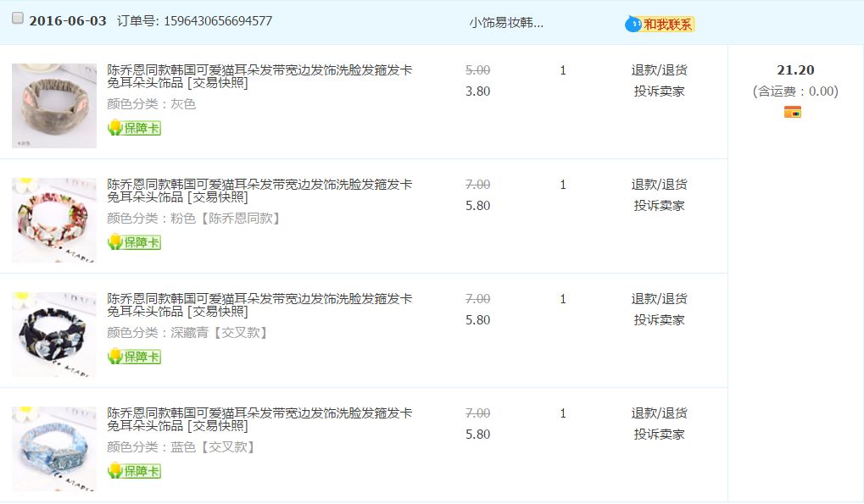This screenshot has width=864, height=504.
Task: Click 退款/退货 for the pink item
Action: (x=659, y=185)
